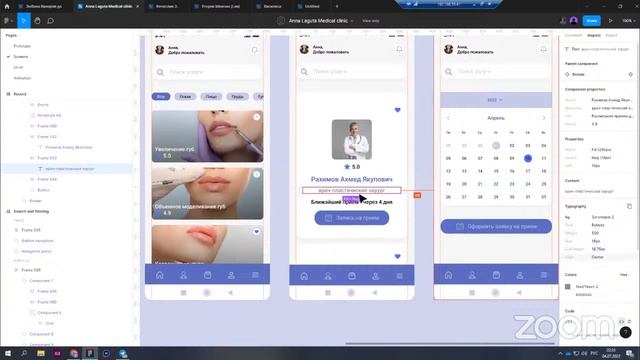This screenshot has width=640, height=360.
Task: Click the doctor photo thumbnail
Action: pyautogui.click(x=352, y=140)
